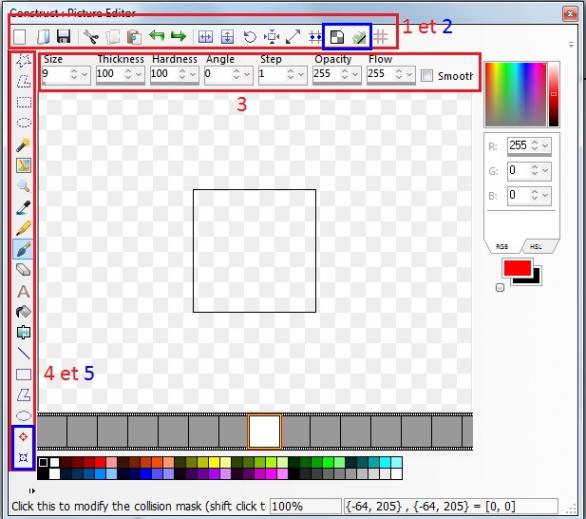
Task: Select the line drawing tool
Action: [x=24, y=353]
